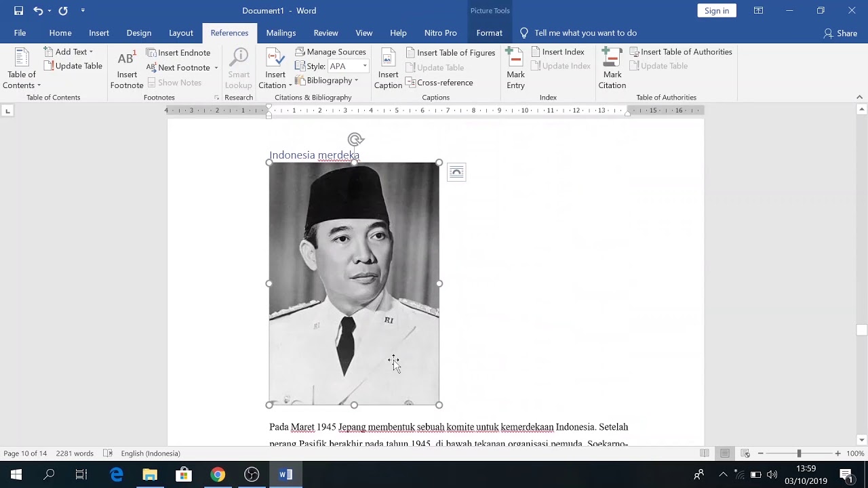Image resolution: width=868 pixels, height=488 pixels.
Task: Click the picture rotation handle
Action: point(355,140)
